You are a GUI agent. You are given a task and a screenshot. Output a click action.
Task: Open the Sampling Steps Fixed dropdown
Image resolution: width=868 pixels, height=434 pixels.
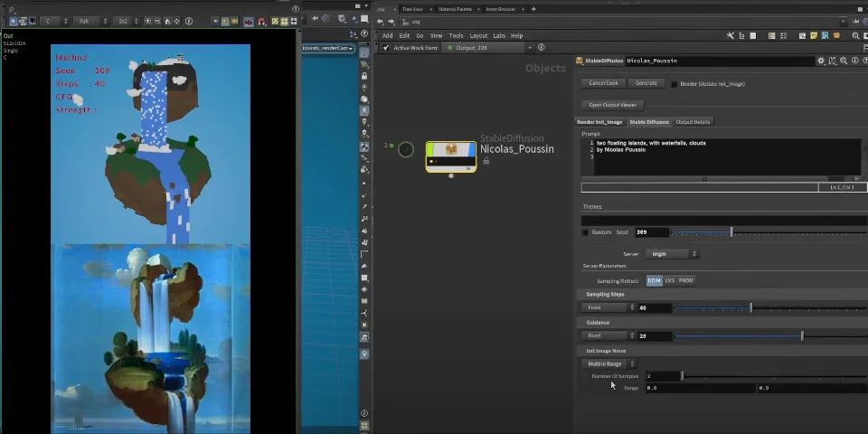(x=606, y=307)
